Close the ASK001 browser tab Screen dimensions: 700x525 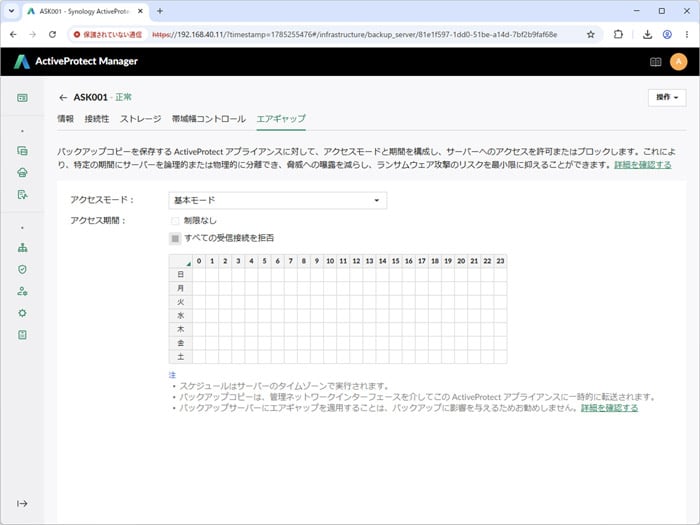point(140,11)
